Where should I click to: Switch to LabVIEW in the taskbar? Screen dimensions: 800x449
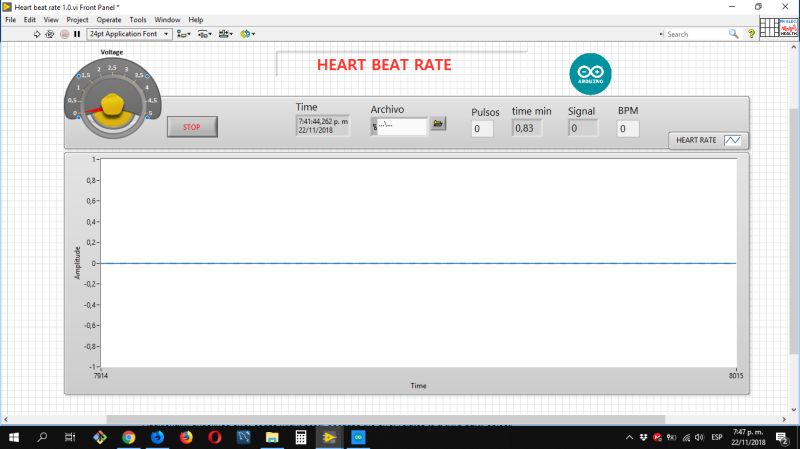[x=329, y=437]
